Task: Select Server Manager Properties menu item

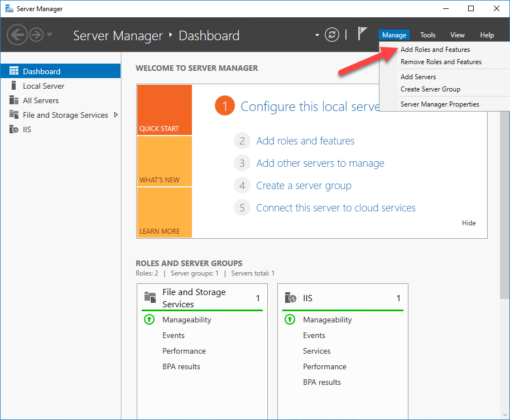Action: 440,104
